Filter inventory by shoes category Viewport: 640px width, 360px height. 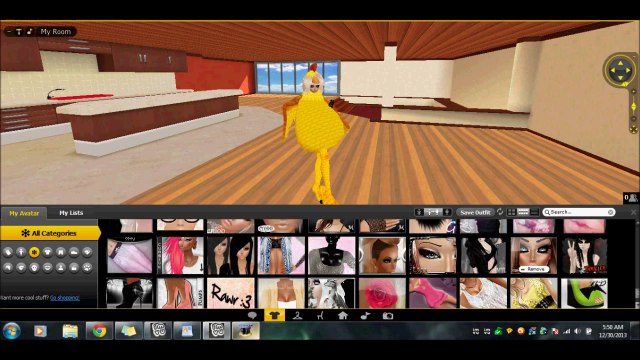74,252
